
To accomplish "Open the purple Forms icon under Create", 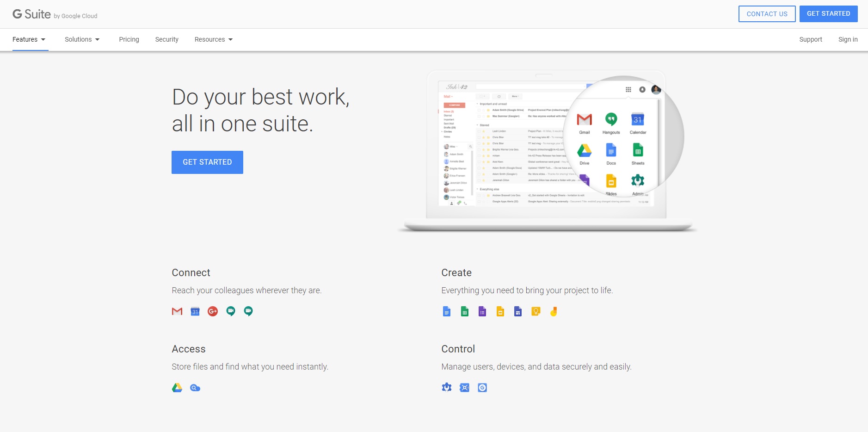I will (482, 311).
